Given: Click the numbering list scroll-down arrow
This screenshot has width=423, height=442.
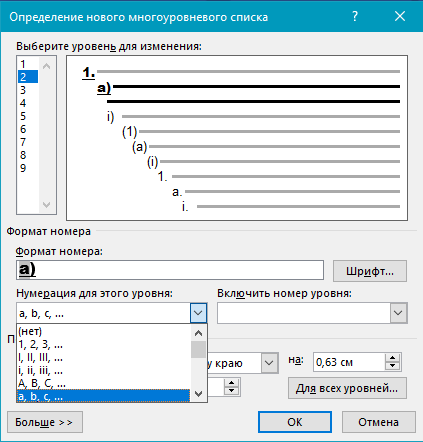Looking at the screenshot, I should point(198,394).
